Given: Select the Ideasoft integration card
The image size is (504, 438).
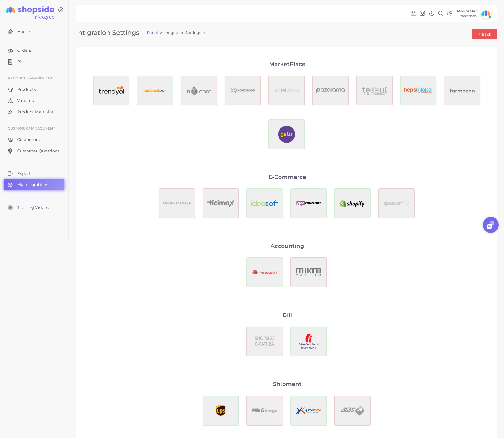Looking at the screenshot, I should tap(265, 203).
